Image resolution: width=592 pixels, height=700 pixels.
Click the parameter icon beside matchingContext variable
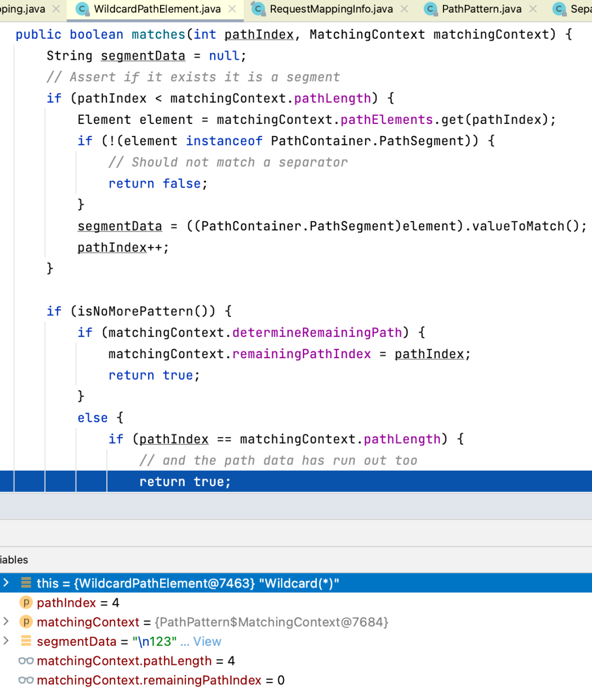point(26,622)
